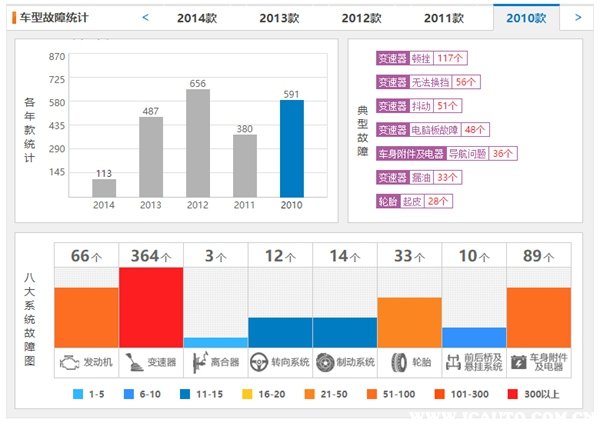Click the transmission (变速器) gear icon
Screen dimensions: 600x426
[132, 362]
